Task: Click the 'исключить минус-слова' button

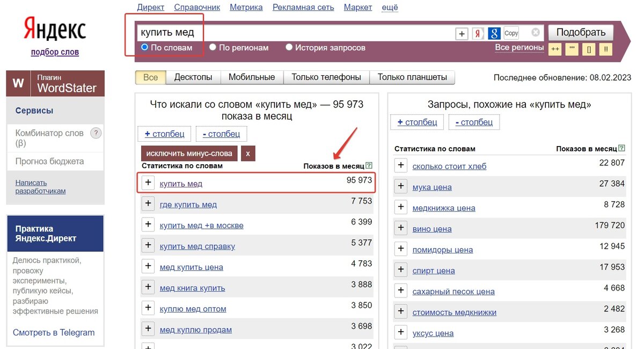Action: [x=189, y=153]
